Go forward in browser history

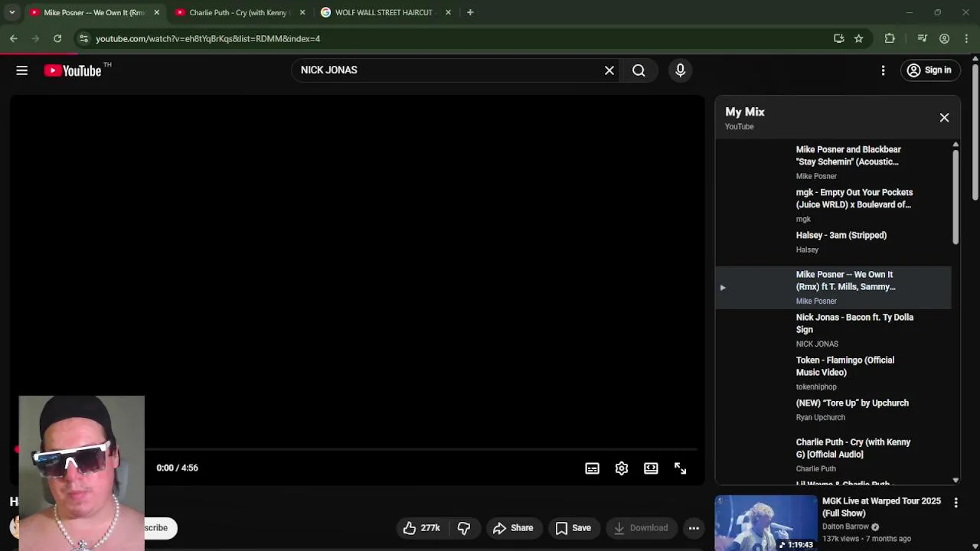[35, 38]
